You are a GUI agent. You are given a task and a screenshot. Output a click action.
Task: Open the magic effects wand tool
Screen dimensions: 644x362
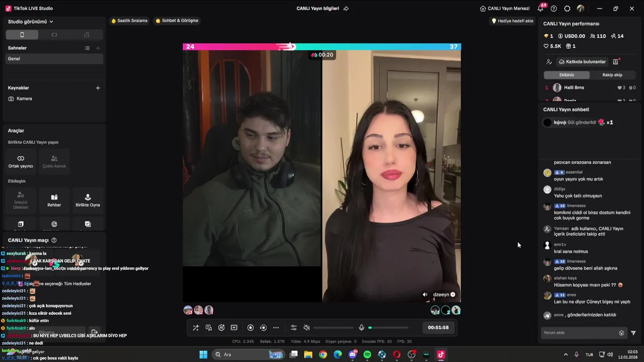tap(196, 328)
